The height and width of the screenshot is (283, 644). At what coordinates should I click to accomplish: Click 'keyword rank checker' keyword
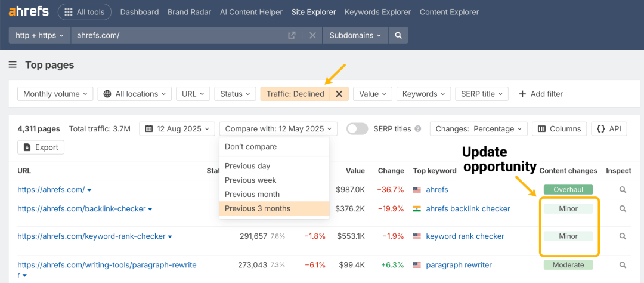pos(465,236)
